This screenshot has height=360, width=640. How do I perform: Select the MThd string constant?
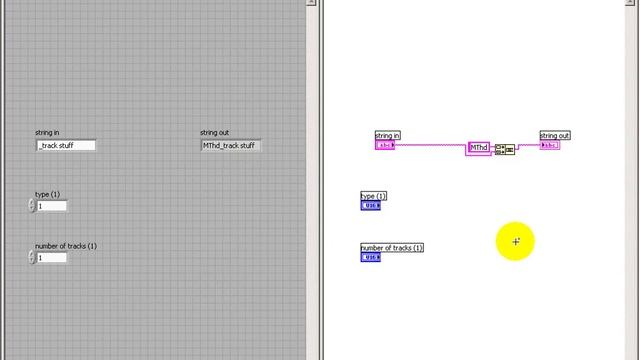tap(479, 147)
